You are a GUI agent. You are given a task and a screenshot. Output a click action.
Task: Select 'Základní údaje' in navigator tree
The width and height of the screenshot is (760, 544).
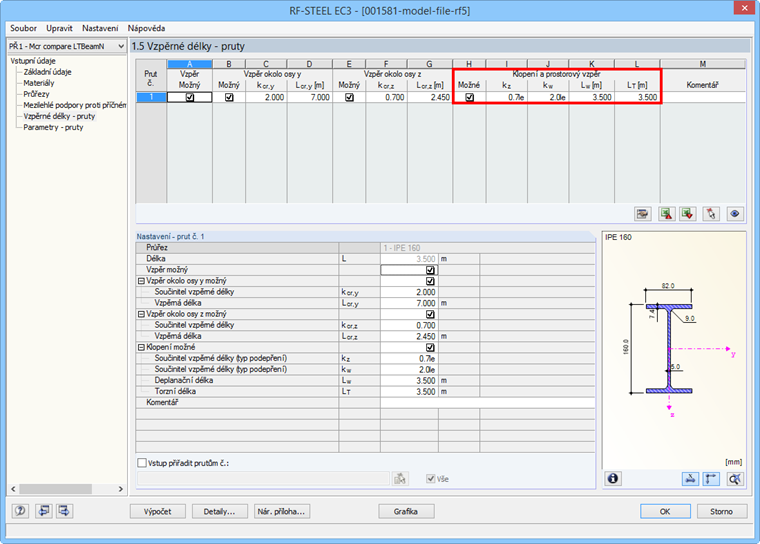(48, 72)
